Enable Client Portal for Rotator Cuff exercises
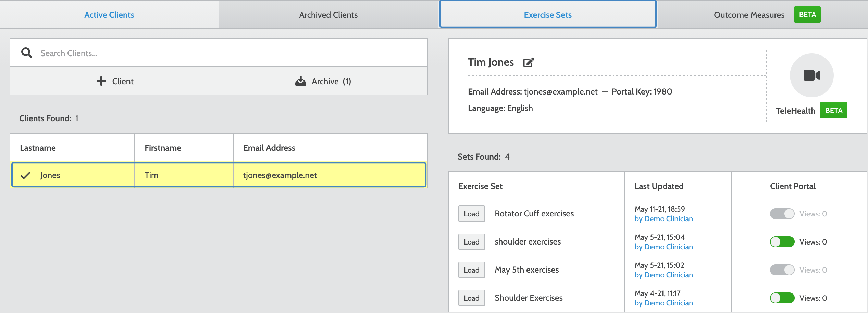 [x=783, y=213]
